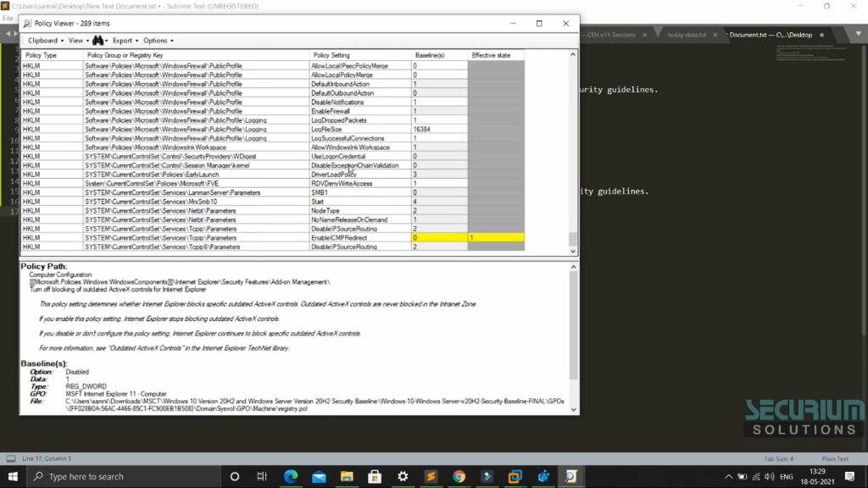Select the AllowWindowsInkWorkspace setting

350,147
